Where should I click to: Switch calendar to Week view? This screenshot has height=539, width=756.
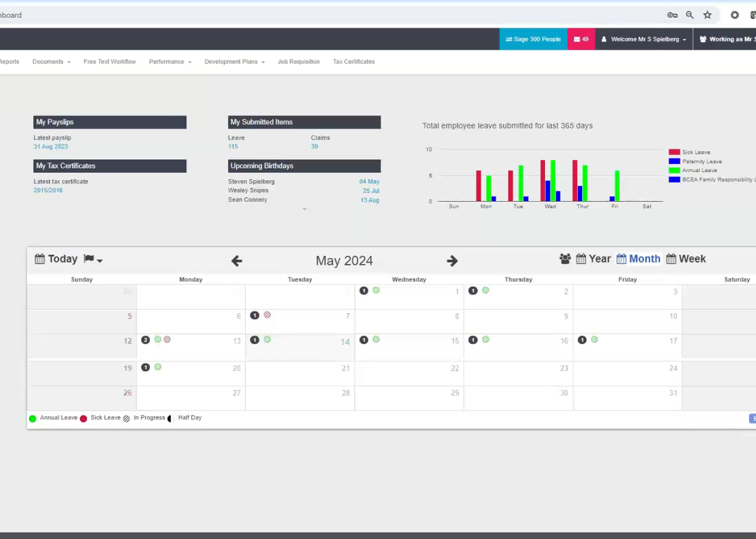pos(686,259)
